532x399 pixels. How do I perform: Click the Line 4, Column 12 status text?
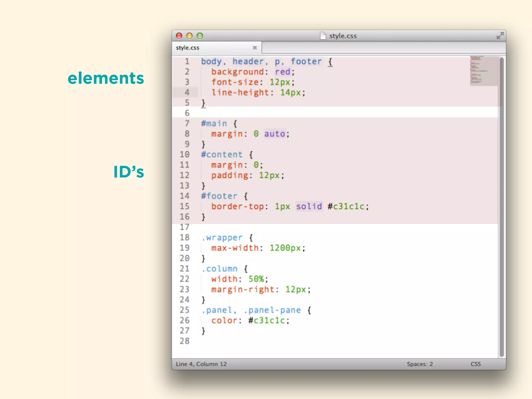coord(201,364)
